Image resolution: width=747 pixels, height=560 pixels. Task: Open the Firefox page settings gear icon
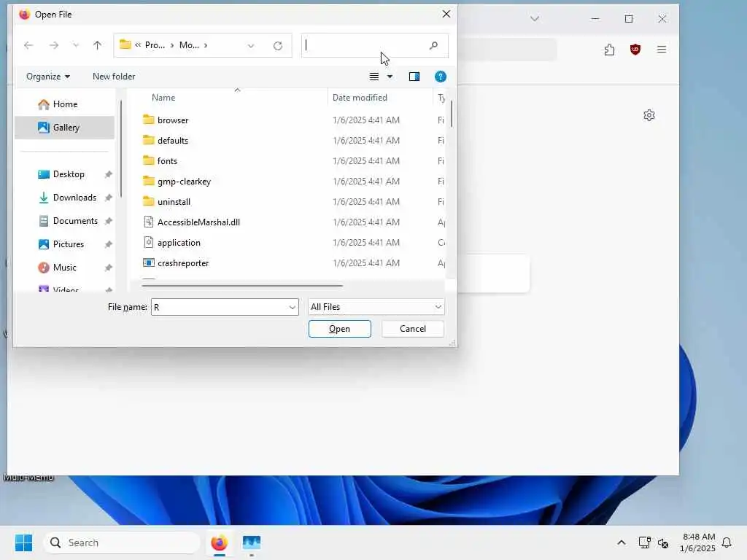click(649, 115)
